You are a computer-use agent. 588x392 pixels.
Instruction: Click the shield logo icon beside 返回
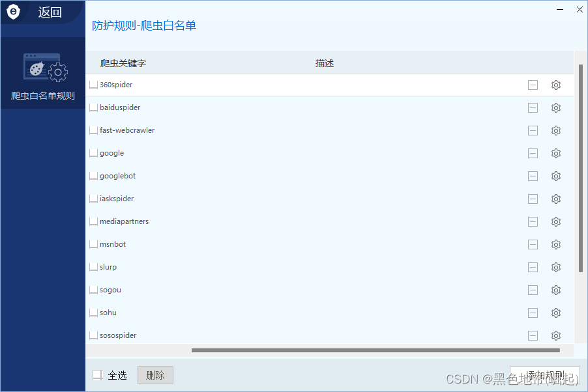[14, 12]
